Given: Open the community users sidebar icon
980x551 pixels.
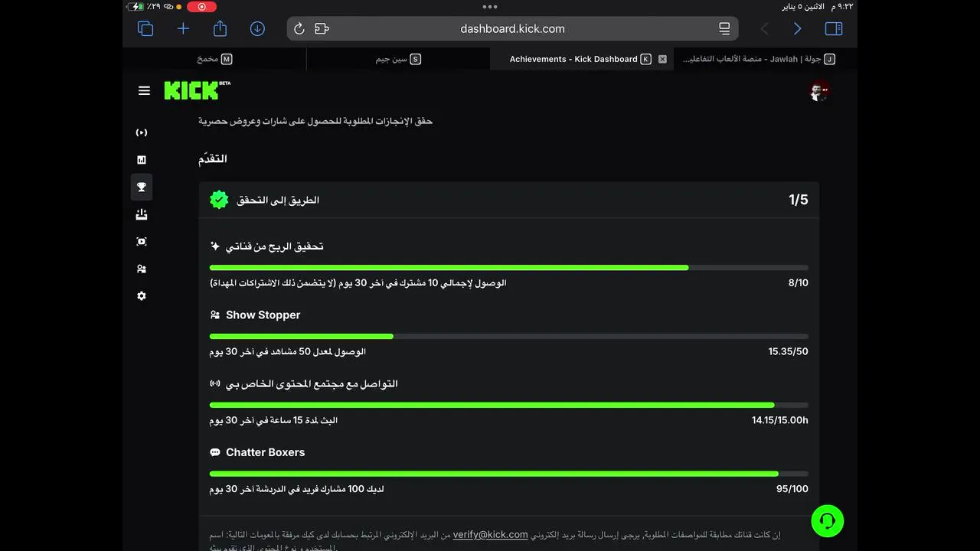Looking at the screenshot, I should coord(142,269).
